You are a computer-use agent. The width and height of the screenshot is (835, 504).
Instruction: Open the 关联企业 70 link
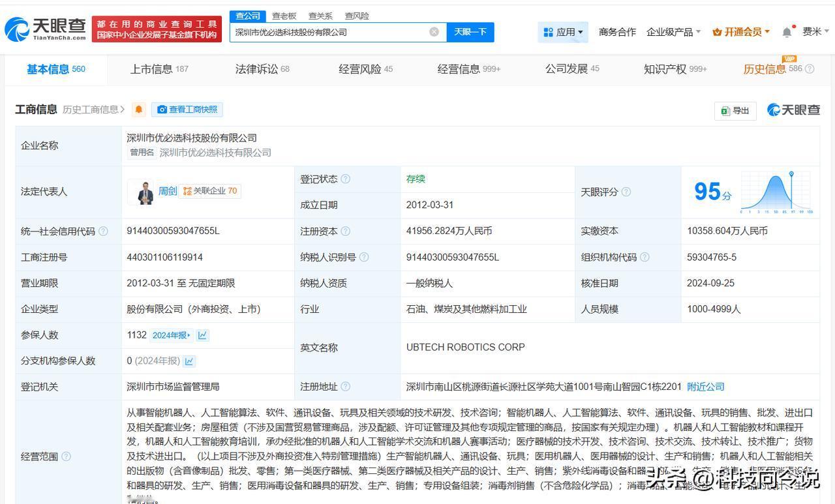[210, 191]
